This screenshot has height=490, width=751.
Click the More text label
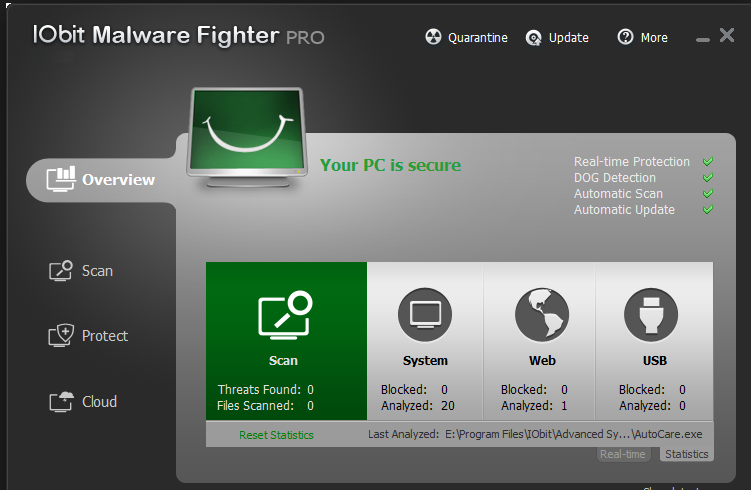click(654, 37)
